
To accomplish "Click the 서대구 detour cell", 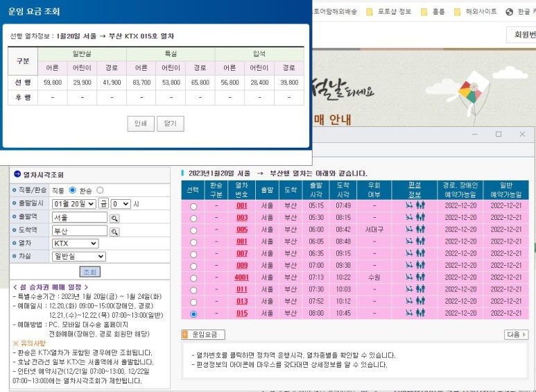I will (374, 230).
